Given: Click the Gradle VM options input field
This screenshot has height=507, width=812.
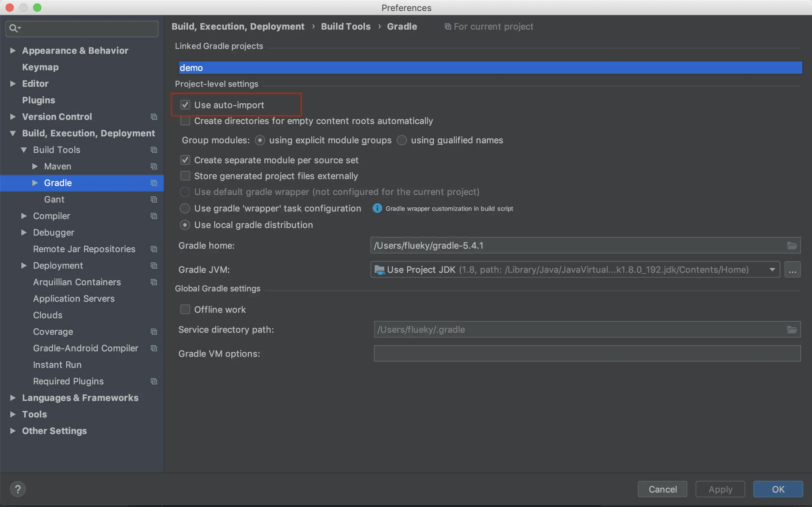Looking at the screenshot, I should [587, 354].
